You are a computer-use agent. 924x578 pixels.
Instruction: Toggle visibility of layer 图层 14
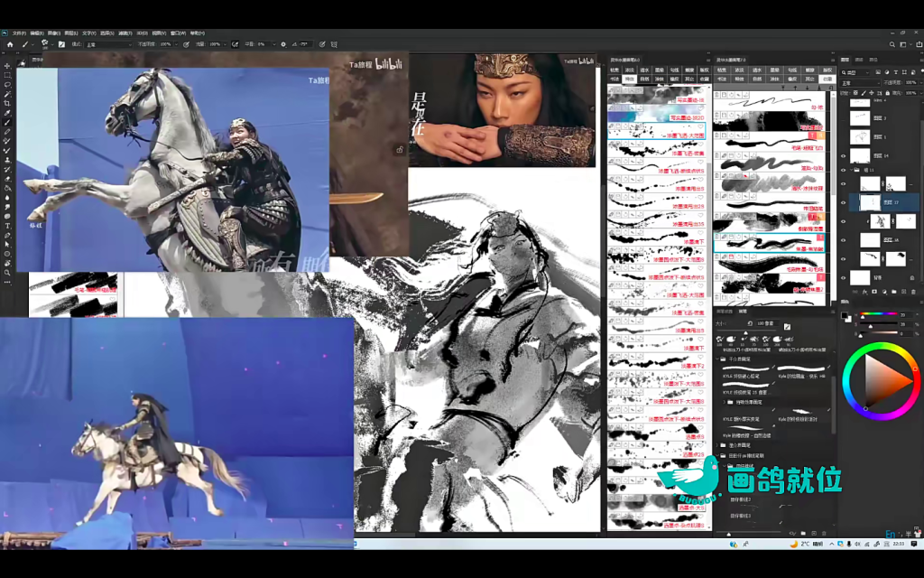844,155
